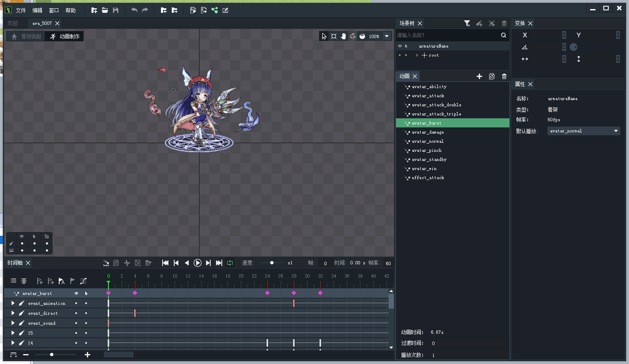
Task: Toggle the lock dot for event_direct layer
Action: [86, 313]
